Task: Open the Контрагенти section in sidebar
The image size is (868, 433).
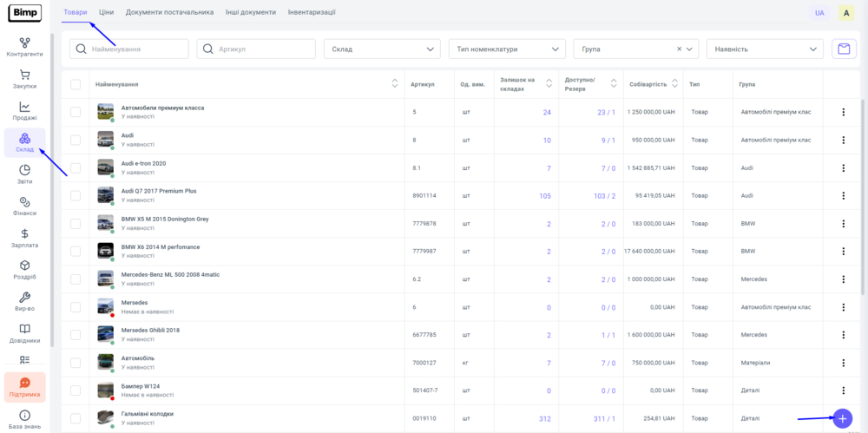Action: 24,47
